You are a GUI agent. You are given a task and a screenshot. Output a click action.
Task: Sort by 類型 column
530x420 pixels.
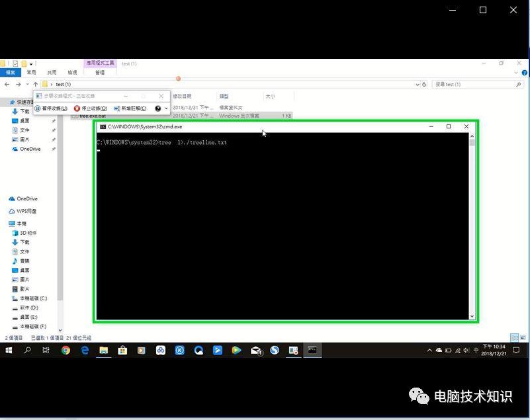(224, 97)
